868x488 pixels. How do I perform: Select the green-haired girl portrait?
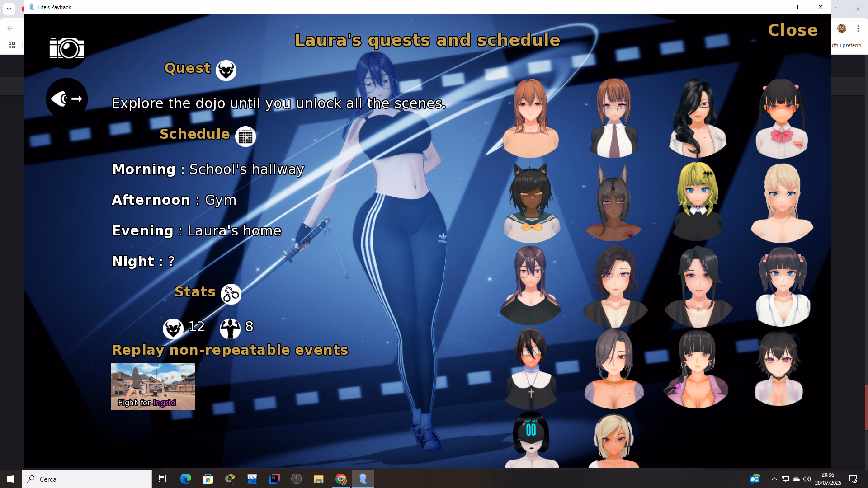[698, 201]
